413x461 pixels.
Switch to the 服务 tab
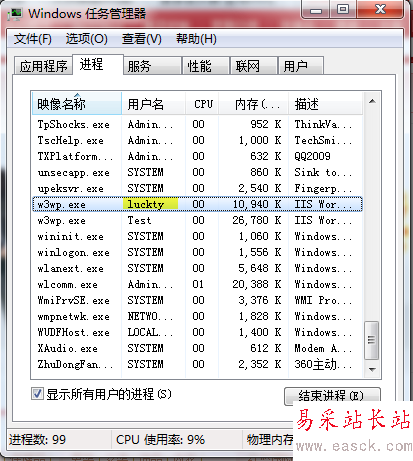pos(152,66)
